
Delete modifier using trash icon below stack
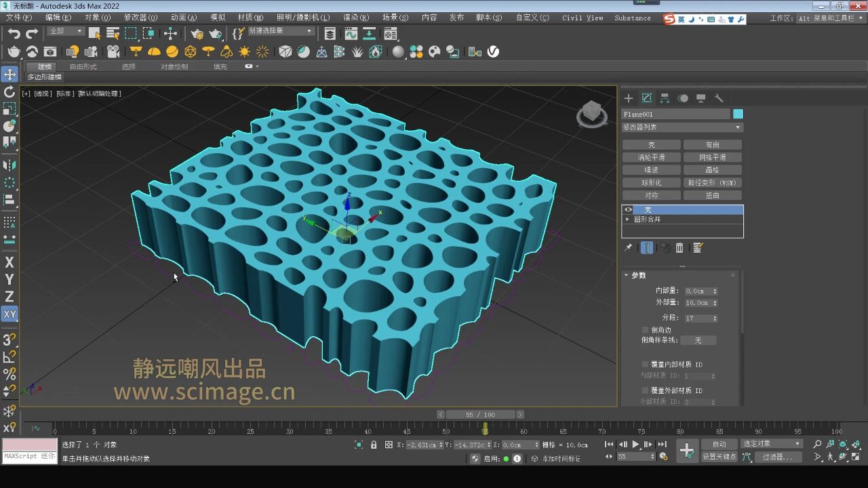point(679,247)
